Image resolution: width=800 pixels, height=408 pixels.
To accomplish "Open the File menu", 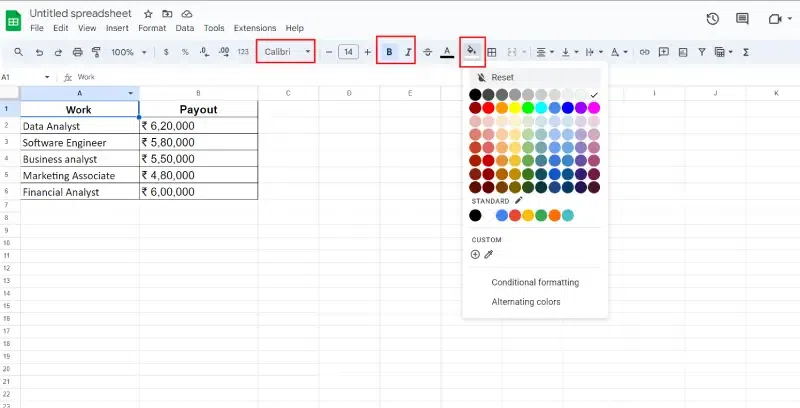I will pyautogui.click(x=37, y=28).
